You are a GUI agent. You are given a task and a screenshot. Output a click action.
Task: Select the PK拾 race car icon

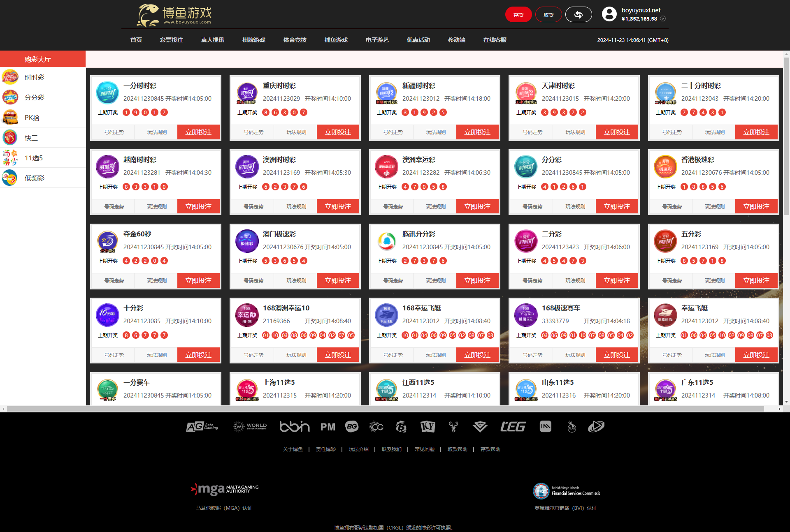pos(10,118)
